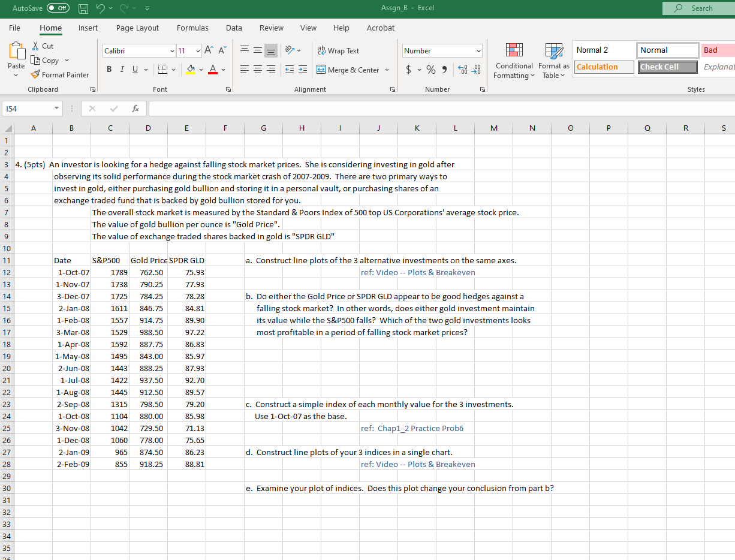The height and width of the screenshot is (560, 735).
Task: Click the Insert Function fx button
Action: pos(135,109)
